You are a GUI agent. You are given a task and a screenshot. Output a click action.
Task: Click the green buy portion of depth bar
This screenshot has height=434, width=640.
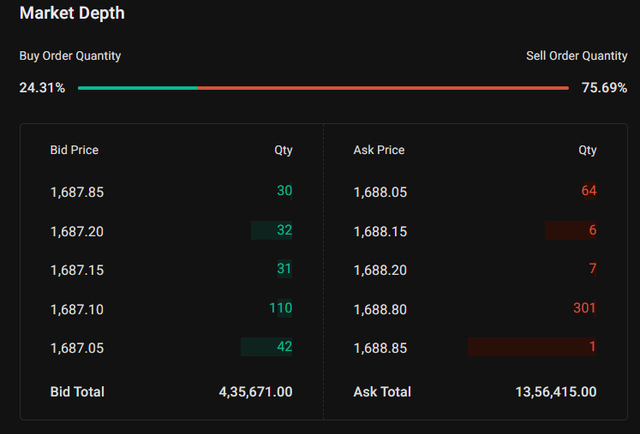click(137, 88)
